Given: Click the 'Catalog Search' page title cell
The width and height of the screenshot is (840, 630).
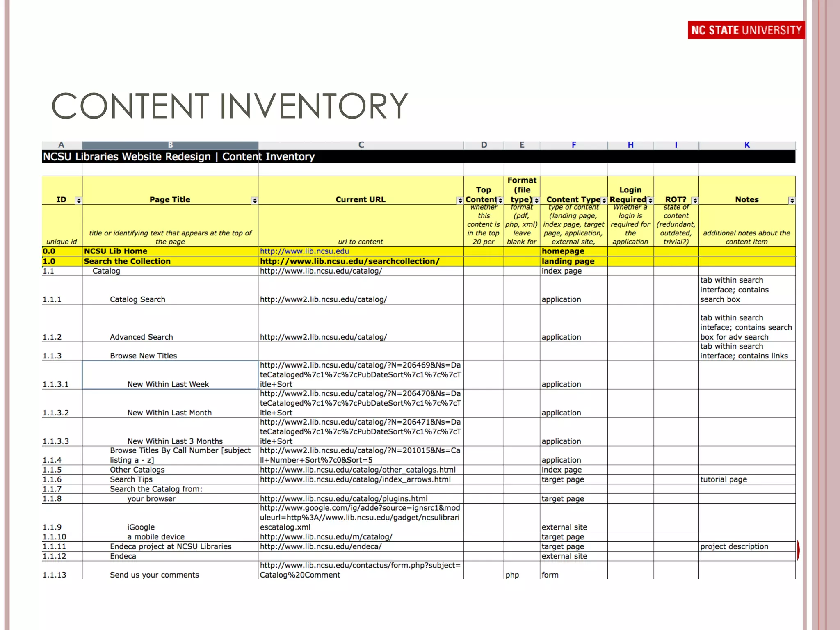Looking at the screenshot, I should 170,290.
